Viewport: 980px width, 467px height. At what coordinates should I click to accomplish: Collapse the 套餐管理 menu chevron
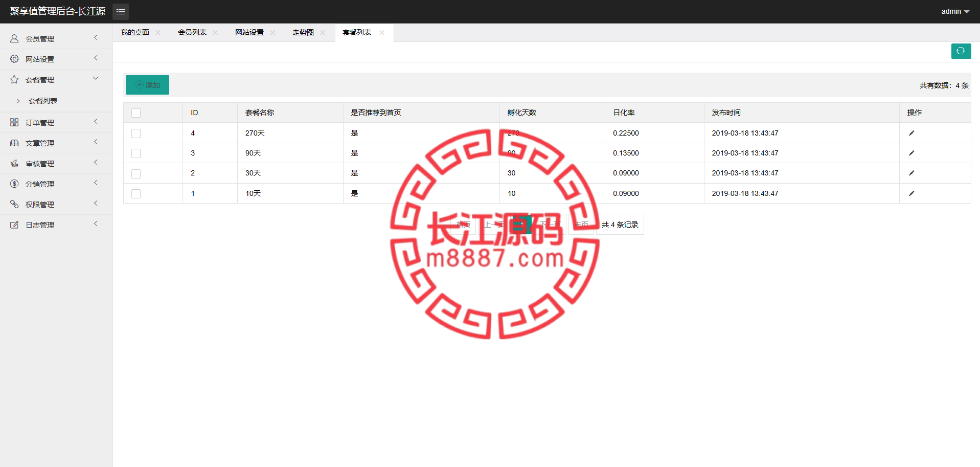click(x=96, y=78)
